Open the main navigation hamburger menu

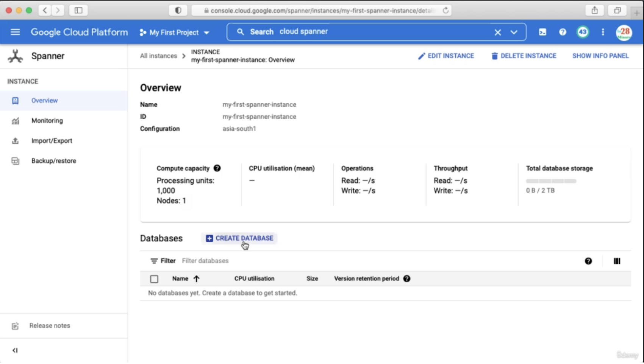coord(15,32)
